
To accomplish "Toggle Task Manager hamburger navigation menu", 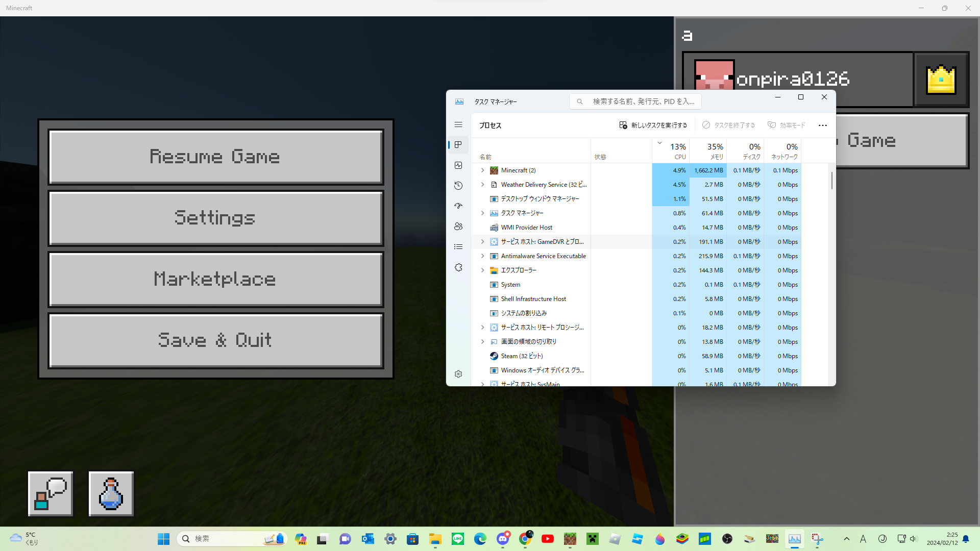I will pyautogui.click(x=458, y=124).
